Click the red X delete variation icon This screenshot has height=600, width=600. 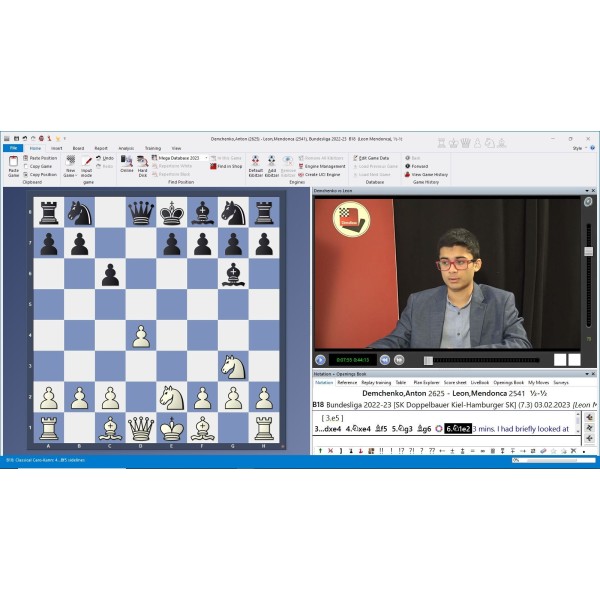pyautogui.click(x=331, y=451)
